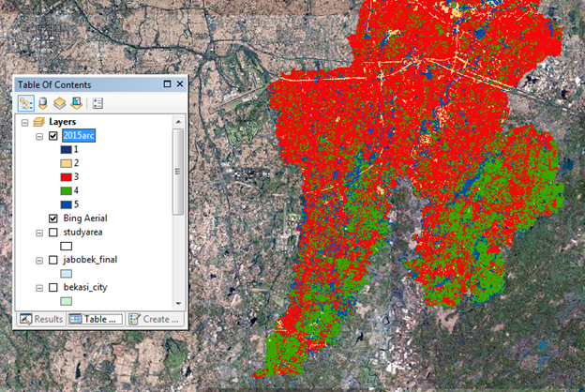
Task: Collapse the Layers tree root
Action: point(25,122)
